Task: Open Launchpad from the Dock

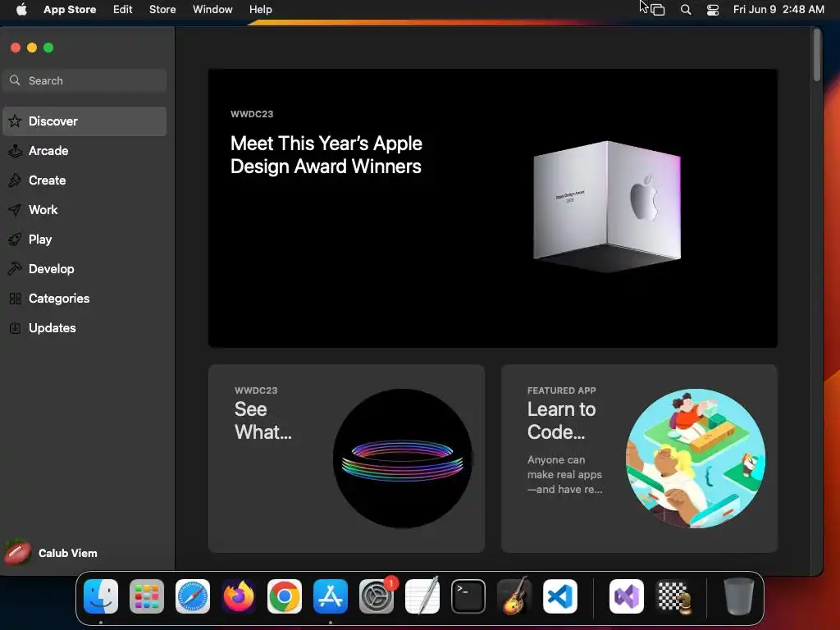Action: 147,596
